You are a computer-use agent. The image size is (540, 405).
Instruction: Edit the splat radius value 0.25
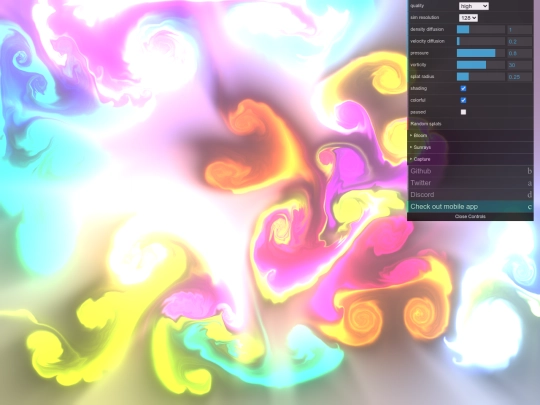point(519,76)
